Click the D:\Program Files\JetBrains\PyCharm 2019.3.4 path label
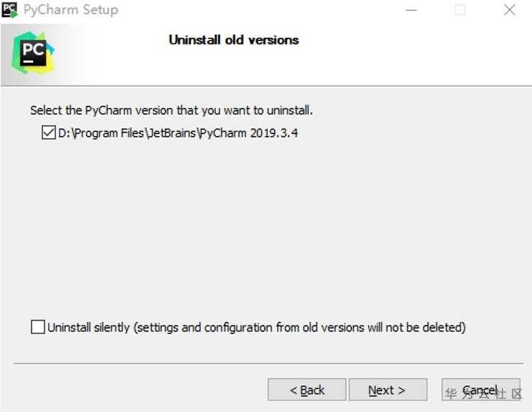This screenshot has width=532, height=412. click(178, 133)
